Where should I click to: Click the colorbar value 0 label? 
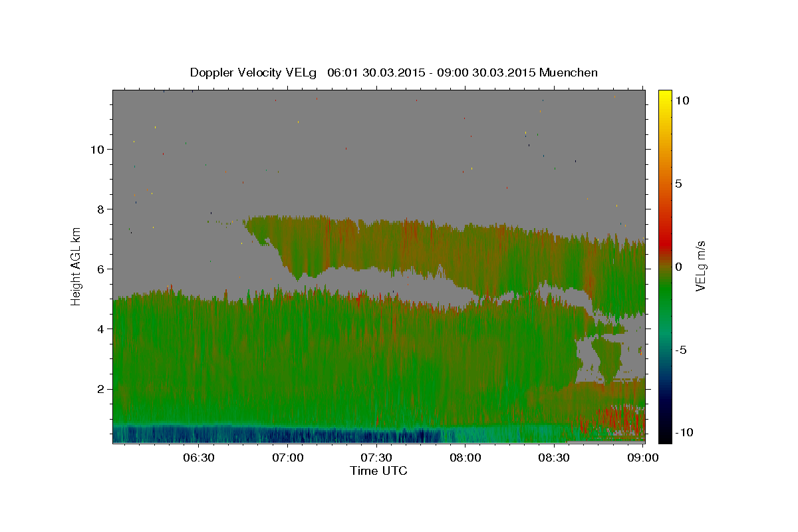tap(678, 267)
